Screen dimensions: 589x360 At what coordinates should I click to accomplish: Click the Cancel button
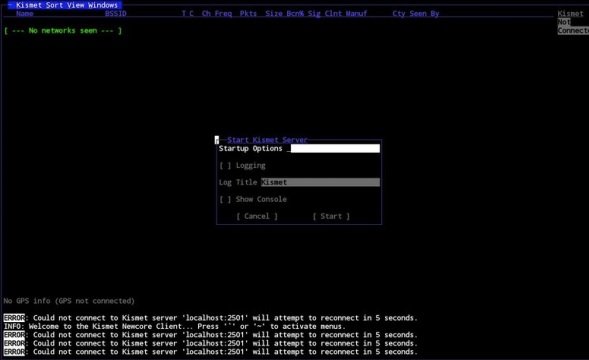click(x=257, y=216)
